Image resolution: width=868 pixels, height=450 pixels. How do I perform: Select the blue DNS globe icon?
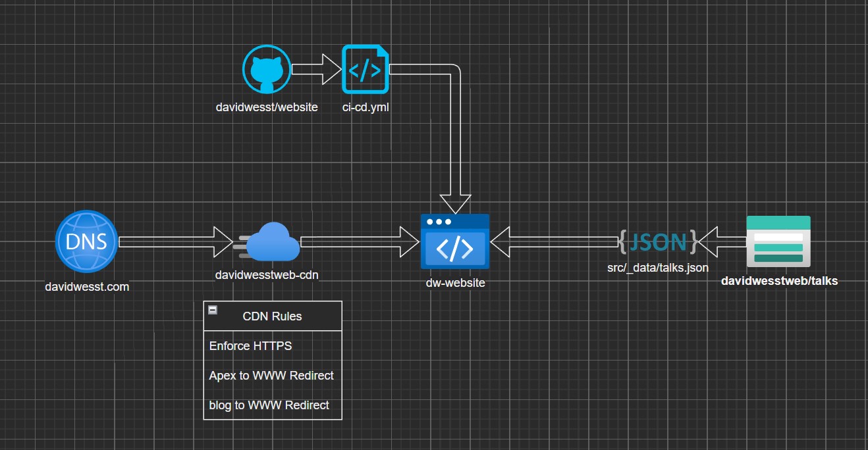[87, 241]
